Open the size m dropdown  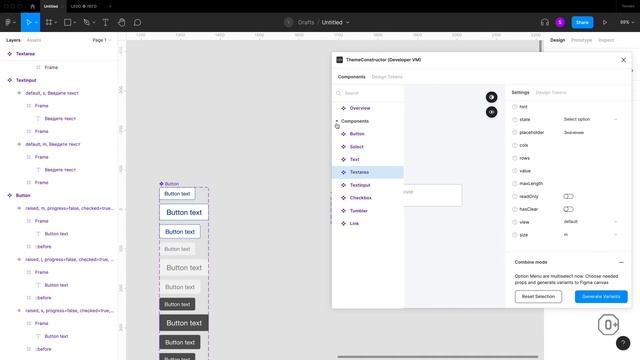(x=590, y=234)
